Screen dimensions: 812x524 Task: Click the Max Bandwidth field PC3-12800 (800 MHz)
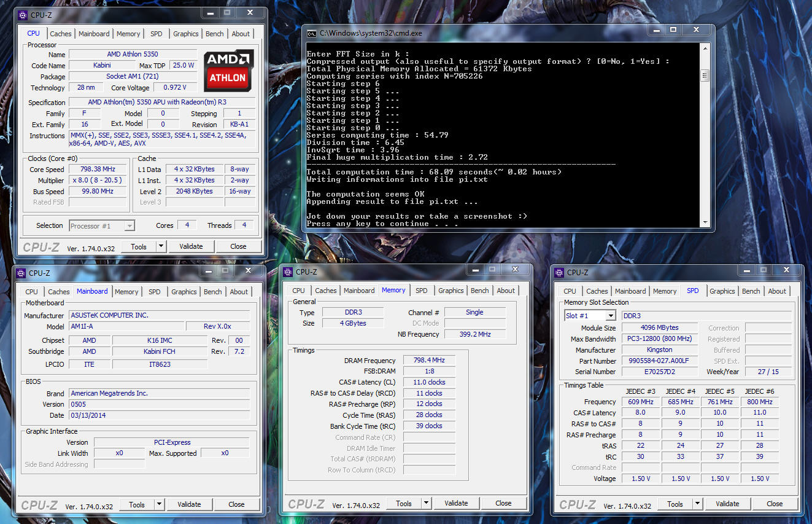point(660,339)
